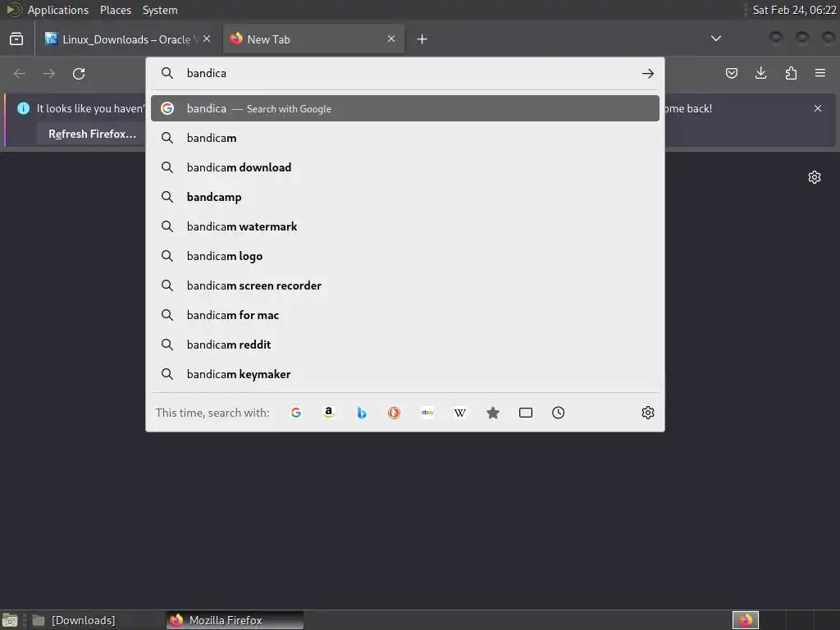Click Firefox workspace switcher thumbnail
Screen dimensions: 840x630
click(745, 620)
